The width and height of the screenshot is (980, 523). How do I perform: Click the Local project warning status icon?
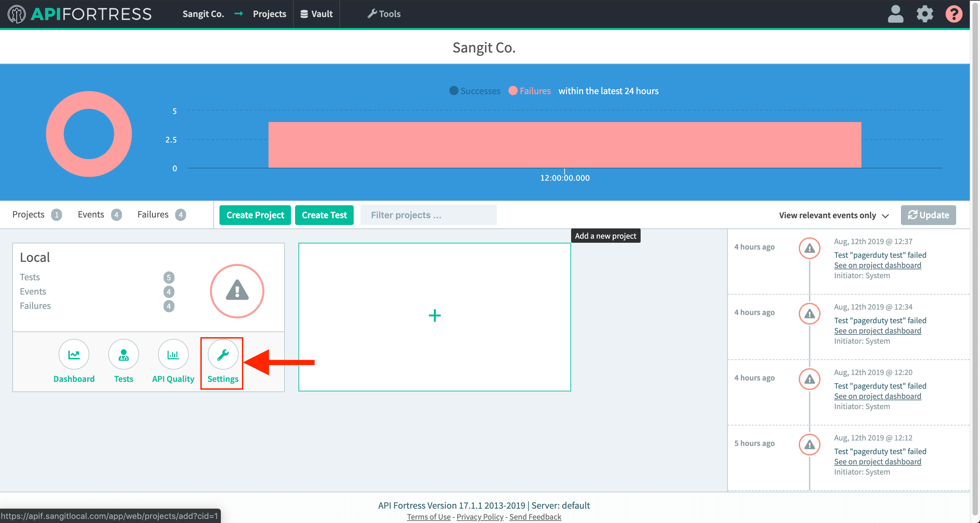click(x=237, y=291)
